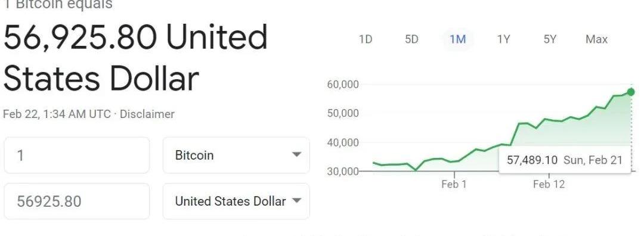This screenshot has width=644, height=236.
Task: Click the green endpoint dot on chart
Action: (x=631, y=92)
